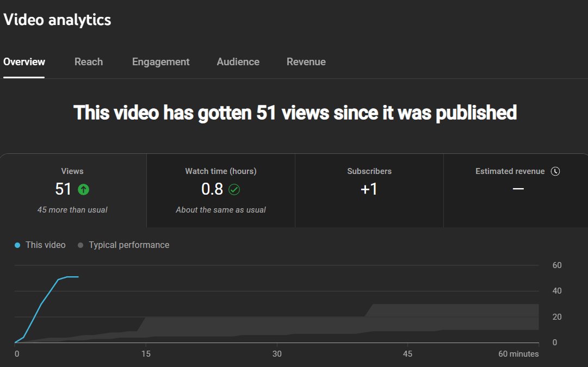Click the green checkmark icon beside 0.8
The image size is (588, 367).
click(x=234, y=189)
